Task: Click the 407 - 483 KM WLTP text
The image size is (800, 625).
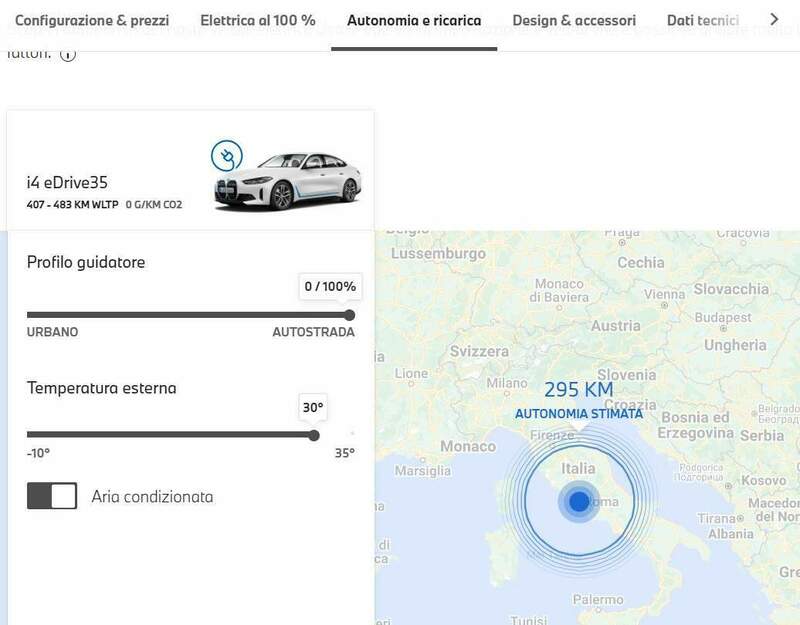Action: (x=72, y=205)
